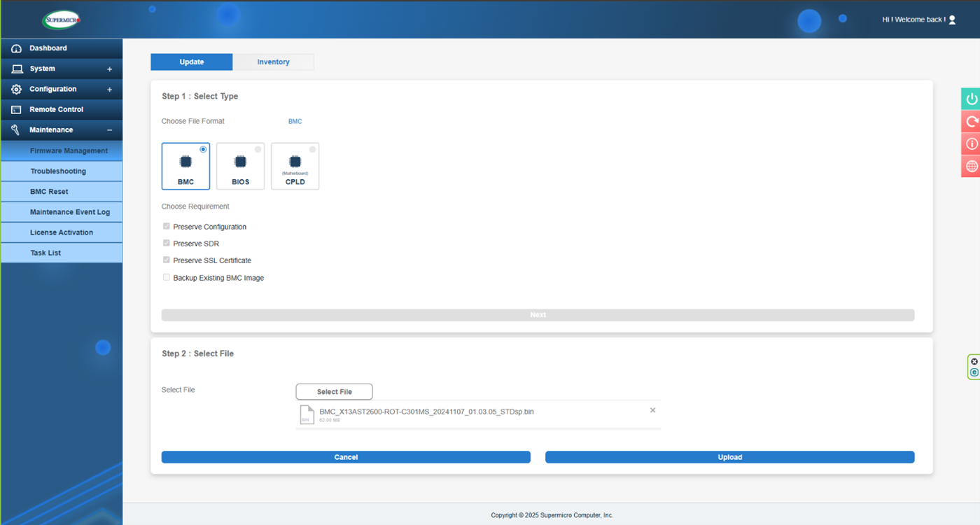Click the Dashboard gauge icon
The image size is (980, 525).
[17, 48]
